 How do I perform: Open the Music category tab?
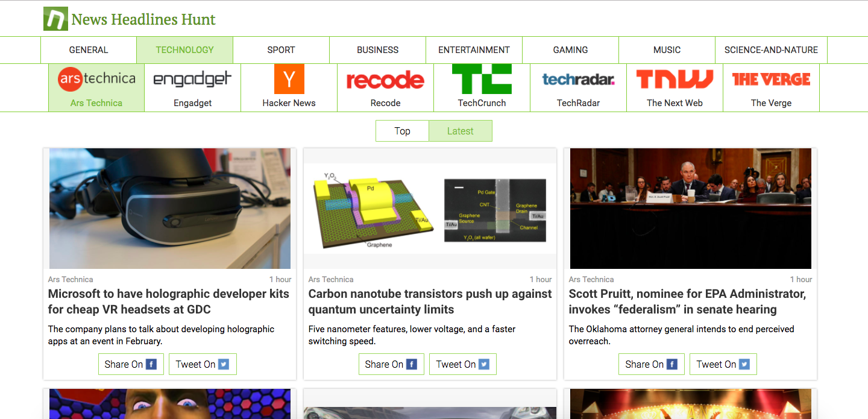click(x=667, y=50)
